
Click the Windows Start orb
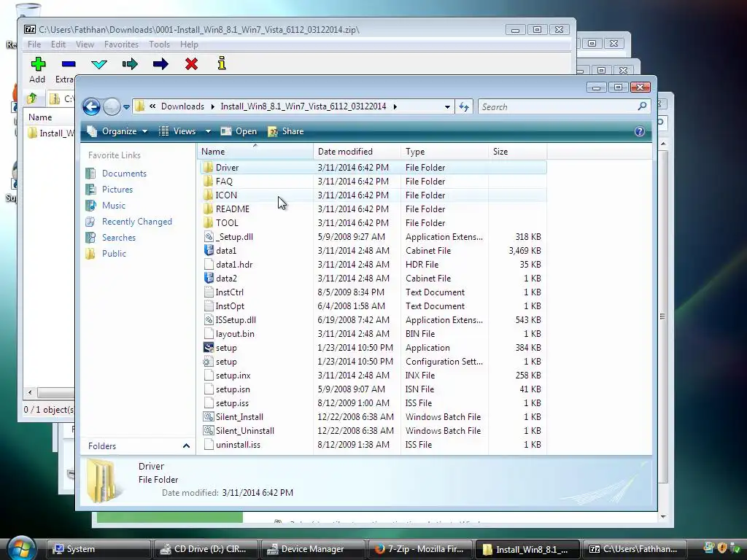click(21, 548)
